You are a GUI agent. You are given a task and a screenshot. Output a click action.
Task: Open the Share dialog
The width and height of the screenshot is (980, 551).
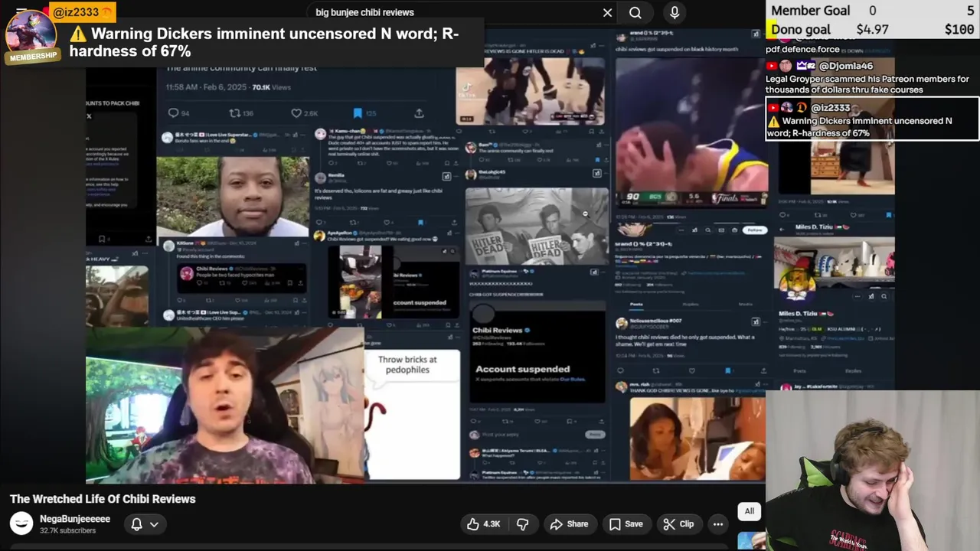tap(569, 524)
